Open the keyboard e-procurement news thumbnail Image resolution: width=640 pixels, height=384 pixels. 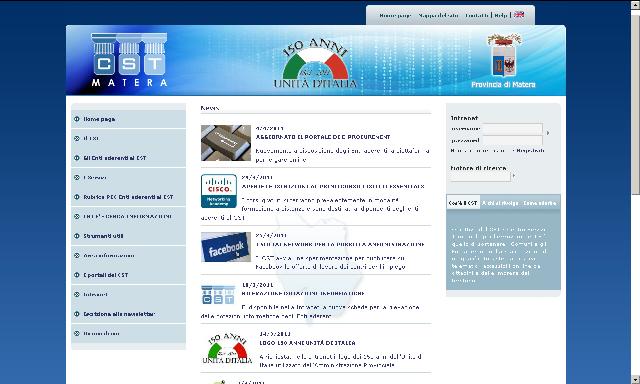[x=226, y=143]
